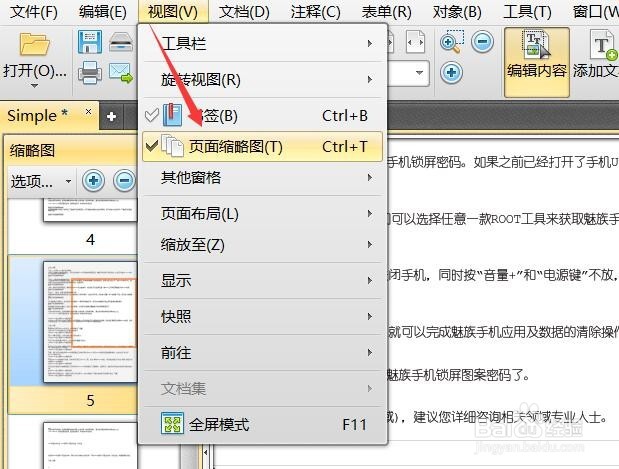Expand the 打开(O) dropdown arrow

(x=35, y=86)
